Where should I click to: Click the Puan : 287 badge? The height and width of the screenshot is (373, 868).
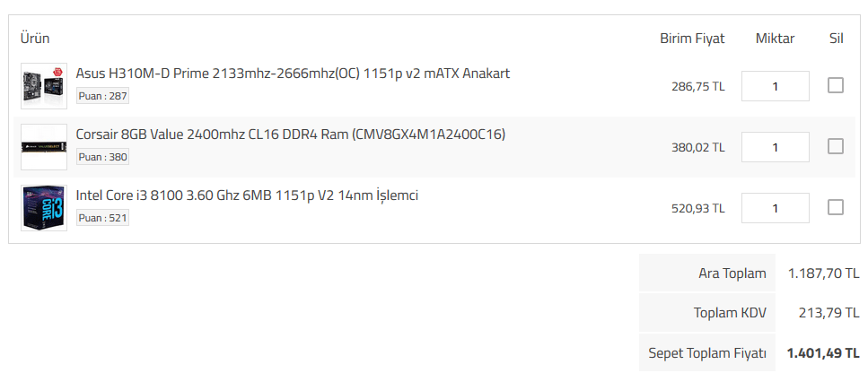point(102,96)
